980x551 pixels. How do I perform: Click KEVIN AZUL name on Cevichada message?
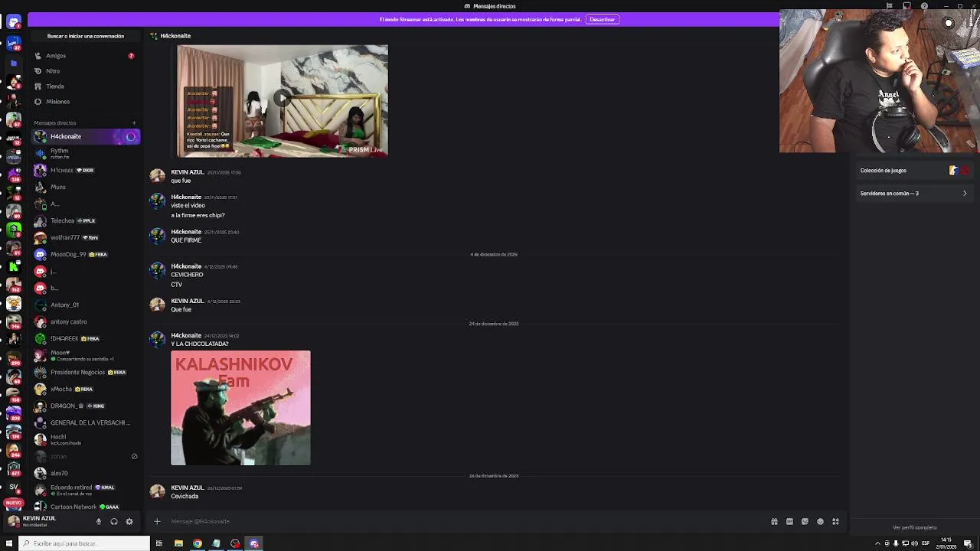187,487
